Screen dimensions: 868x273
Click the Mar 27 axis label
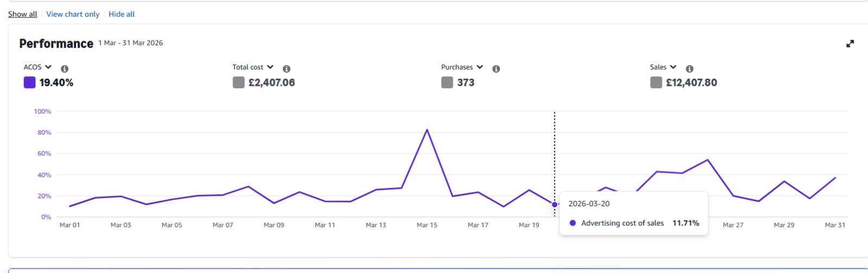click(733, 225)
